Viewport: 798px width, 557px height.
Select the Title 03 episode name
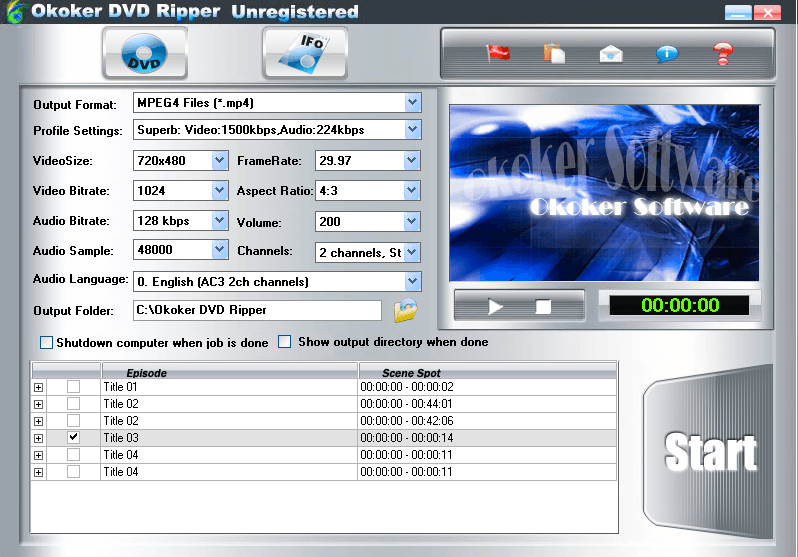coord(121,438)
